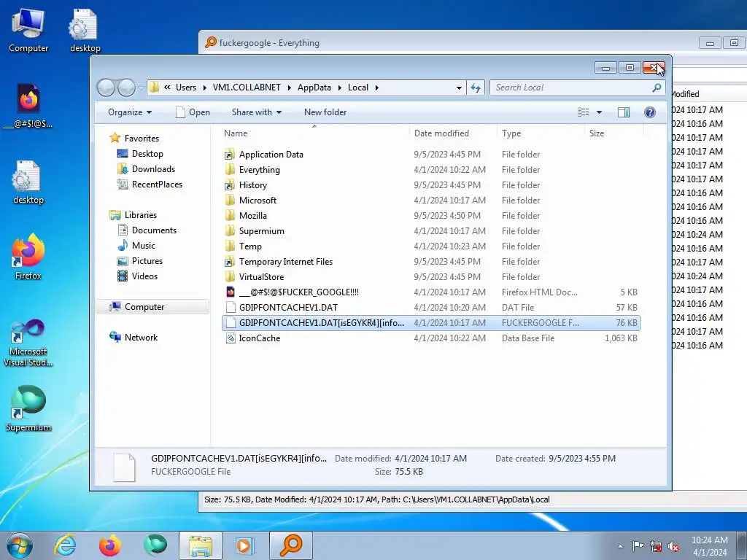Screen dimensions: 747x560
Task: Select Computer in the navigation pane
Action: (x=152, y=307)
